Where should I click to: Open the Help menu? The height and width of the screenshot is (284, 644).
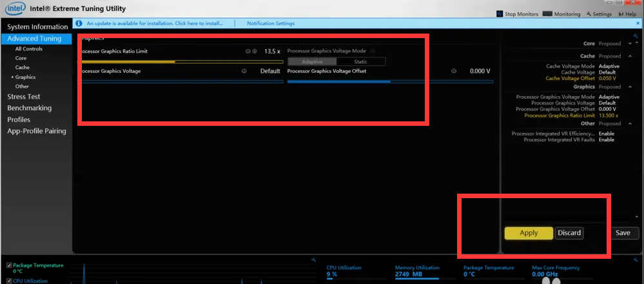coord(627,14)
